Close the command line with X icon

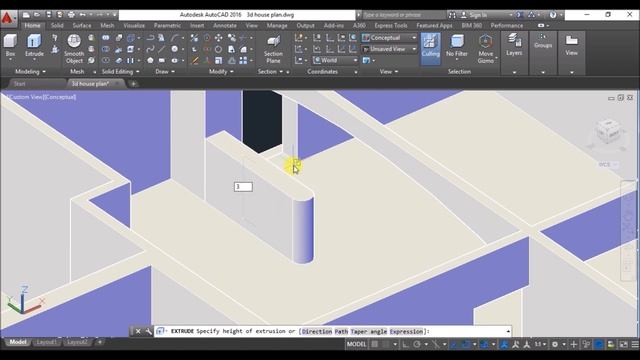click(138, 331)
